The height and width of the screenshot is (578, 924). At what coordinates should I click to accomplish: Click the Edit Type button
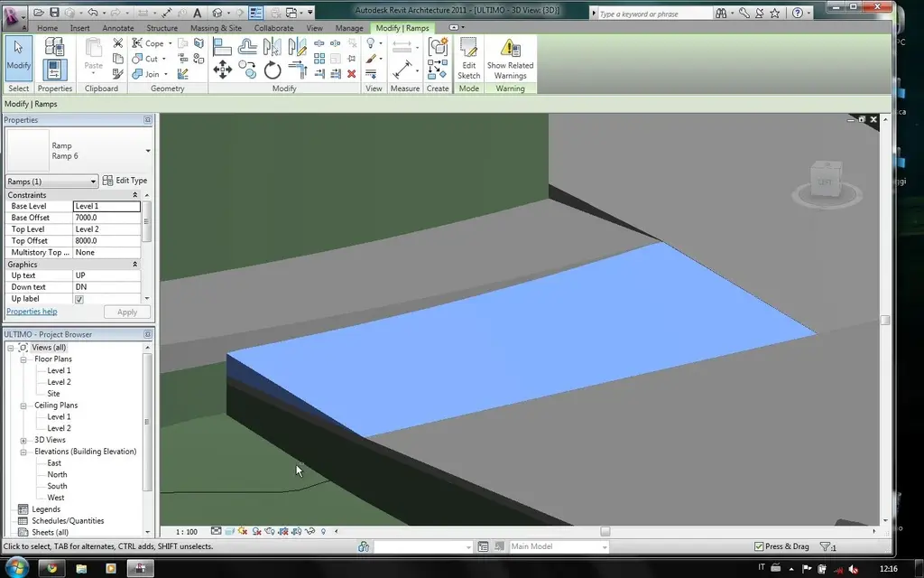125,181
